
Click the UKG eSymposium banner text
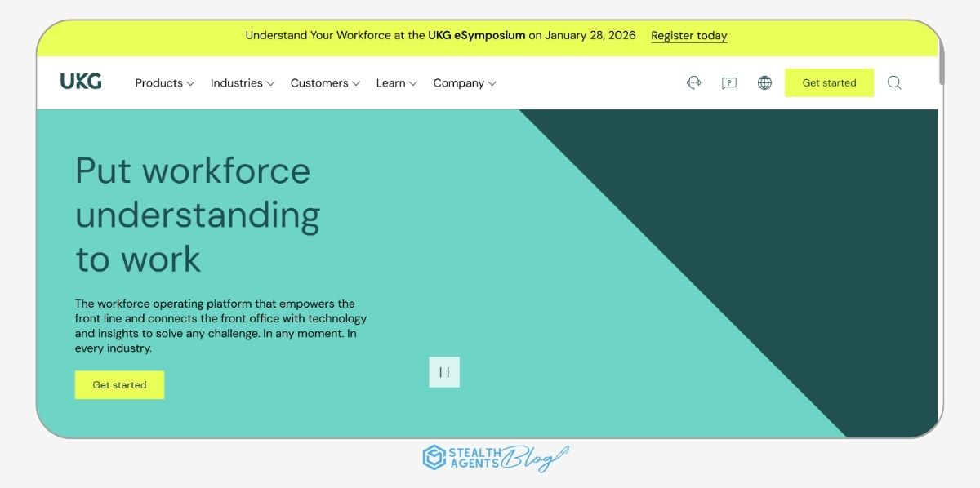440,36
